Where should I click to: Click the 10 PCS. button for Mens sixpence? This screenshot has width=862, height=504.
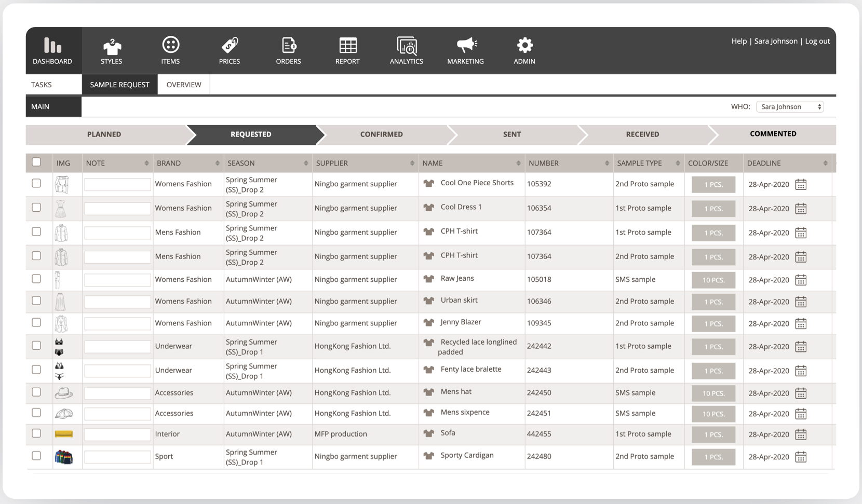pyautogui.click(x=713, y=414)
